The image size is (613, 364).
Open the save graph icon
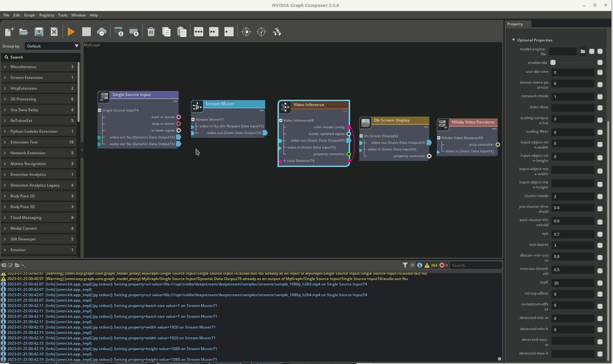[x=39, y=31]
